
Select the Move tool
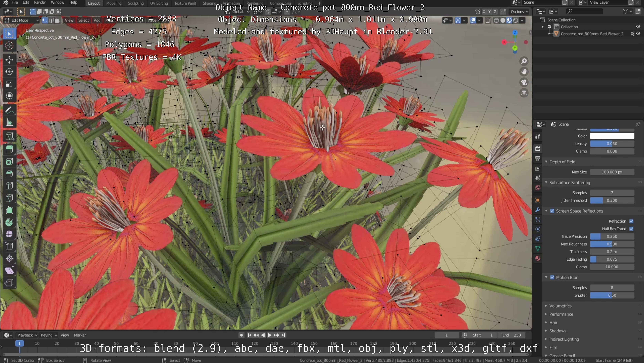click(x=9, y=59)
